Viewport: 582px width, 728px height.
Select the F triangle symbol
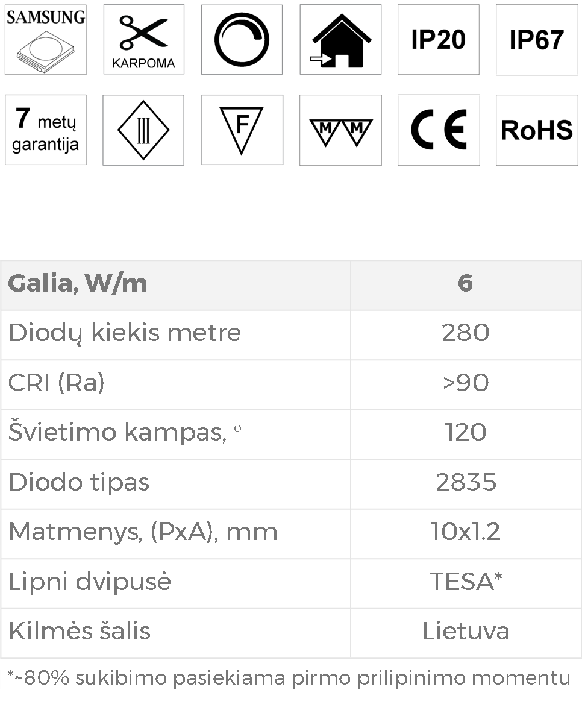[242, 130]
